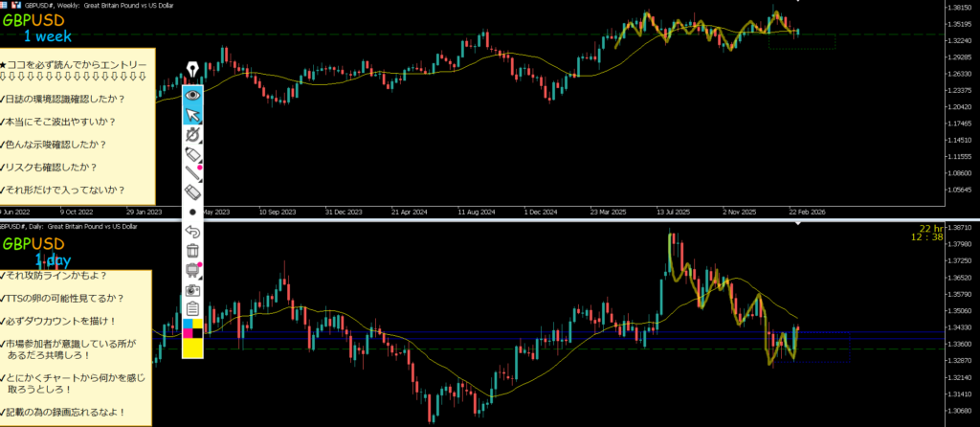Click the checklist line '本当にそこ波出やすいか？'
Image resolution: width=980 pixels, height=427 pixels.
[x=58, y=122]
